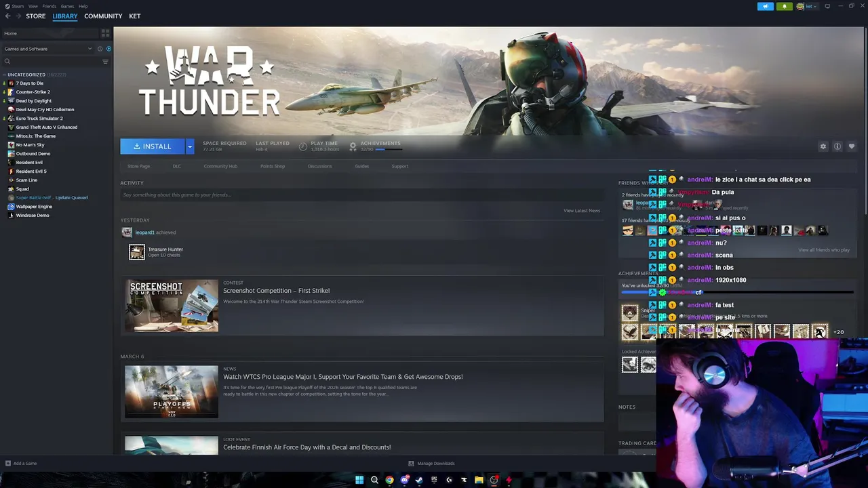Select Resident Evil 5 entry
The height and width of the screenshot is (488, 868).
tap(31, 171)
